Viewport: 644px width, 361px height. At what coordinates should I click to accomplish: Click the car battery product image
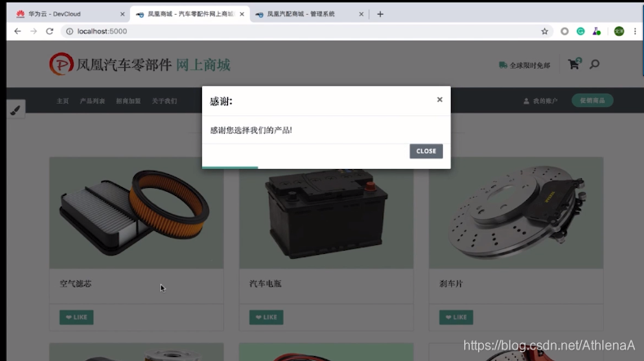pyautogui.click(x=326, y=218)
